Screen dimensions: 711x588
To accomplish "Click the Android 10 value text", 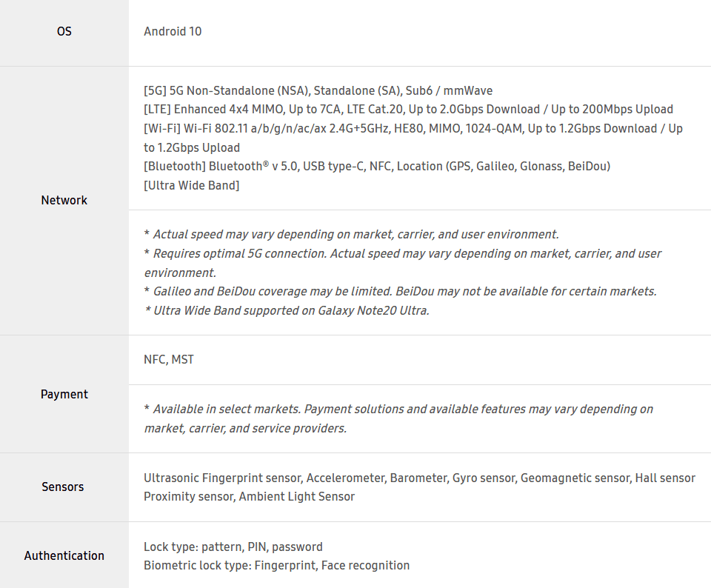I will 173,31.
